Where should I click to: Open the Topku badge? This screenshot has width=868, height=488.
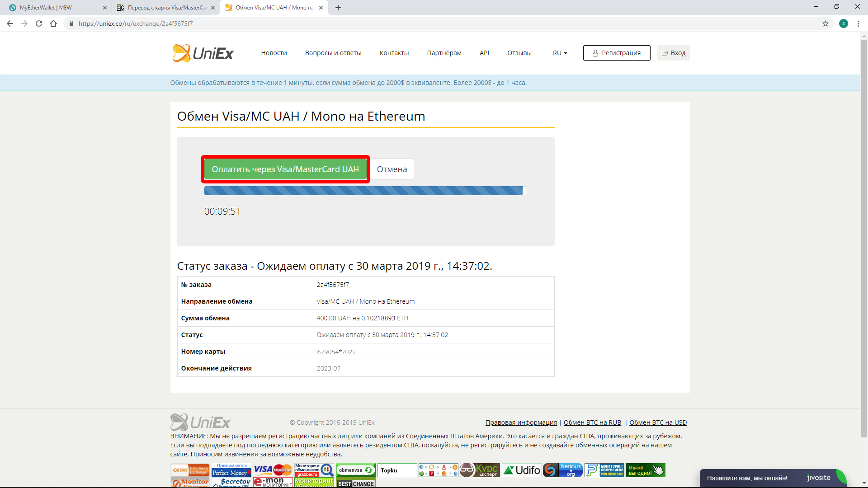[x=397, y=470]
